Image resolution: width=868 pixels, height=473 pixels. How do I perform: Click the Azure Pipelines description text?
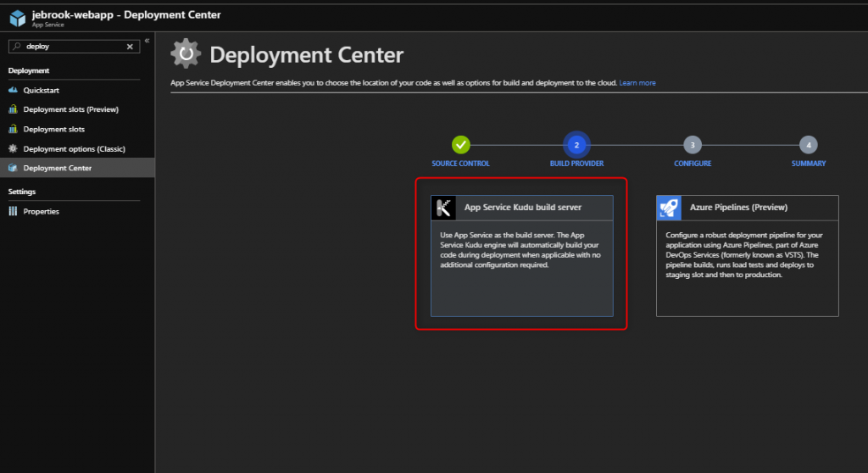(x=744, y=255)
